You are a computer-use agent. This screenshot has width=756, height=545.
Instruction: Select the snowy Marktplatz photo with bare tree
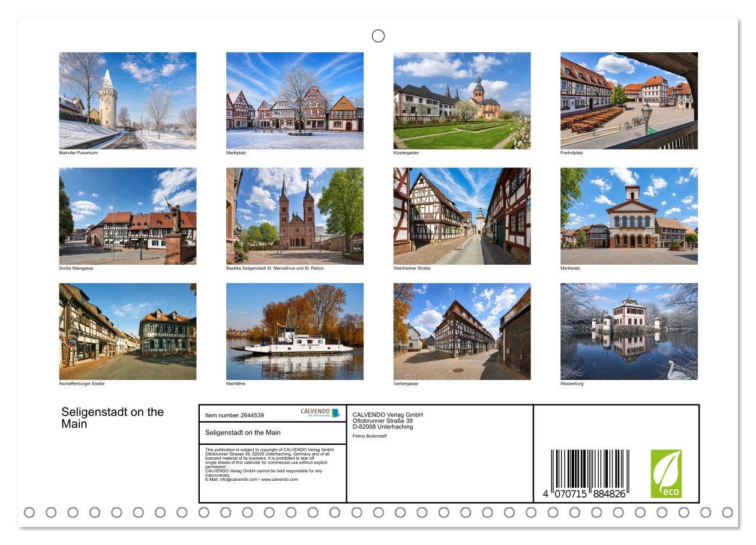tap(295, 101)
